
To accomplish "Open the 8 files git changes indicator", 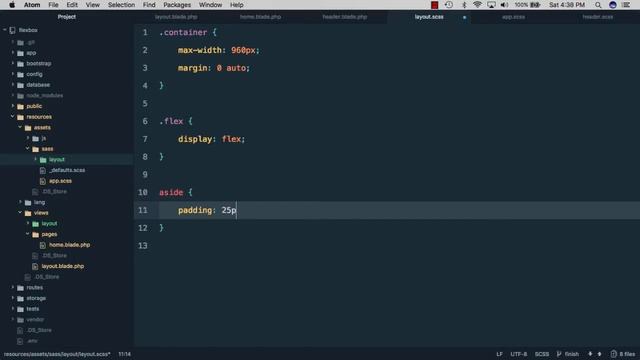I will pos(623,354).
